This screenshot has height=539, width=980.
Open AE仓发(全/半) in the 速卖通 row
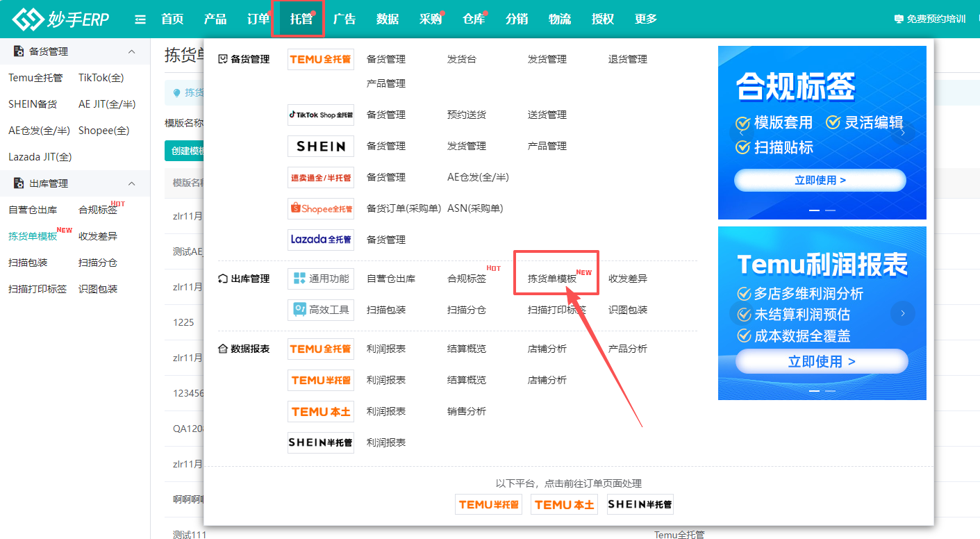click(478, 177)
